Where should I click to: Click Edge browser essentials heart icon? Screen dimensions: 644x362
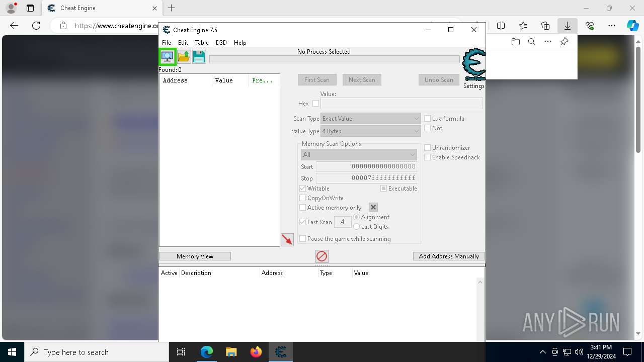(590, 26)
